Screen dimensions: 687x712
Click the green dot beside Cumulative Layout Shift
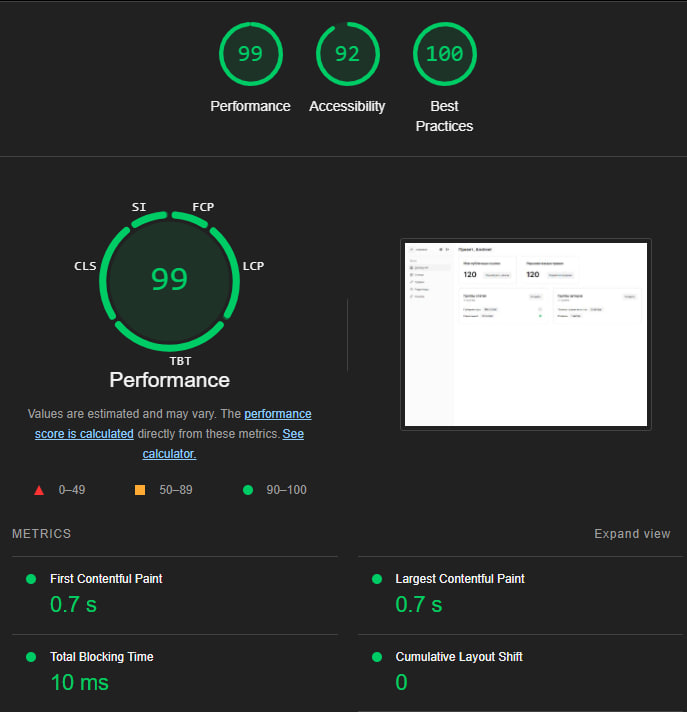click(376, 657)
